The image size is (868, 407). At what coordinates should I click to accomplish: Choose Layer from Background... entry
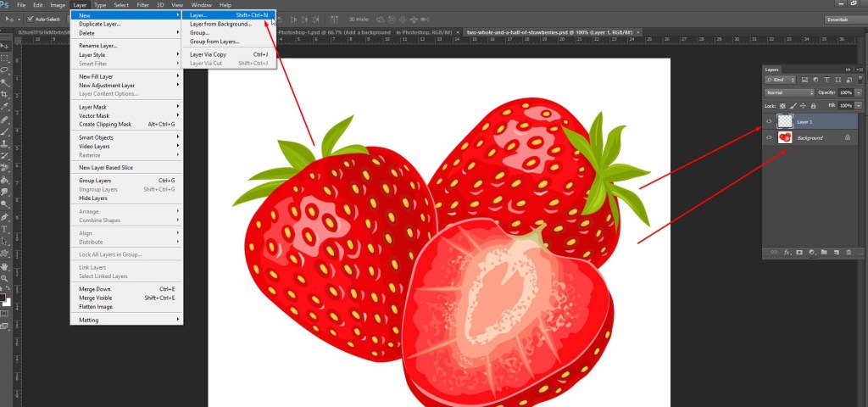[x=229, y=24]
